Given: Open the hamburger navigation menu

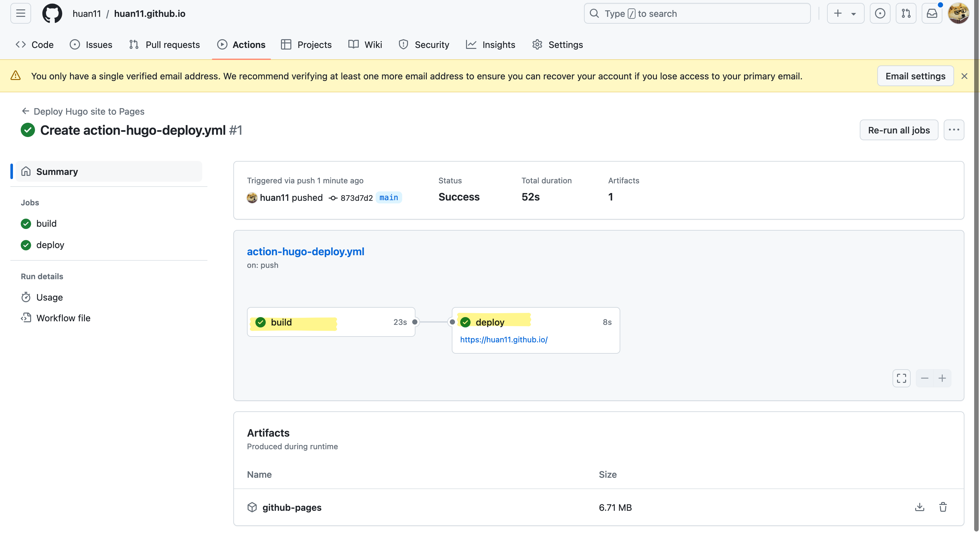Looking at the screenshot, I should click(20, 14).
